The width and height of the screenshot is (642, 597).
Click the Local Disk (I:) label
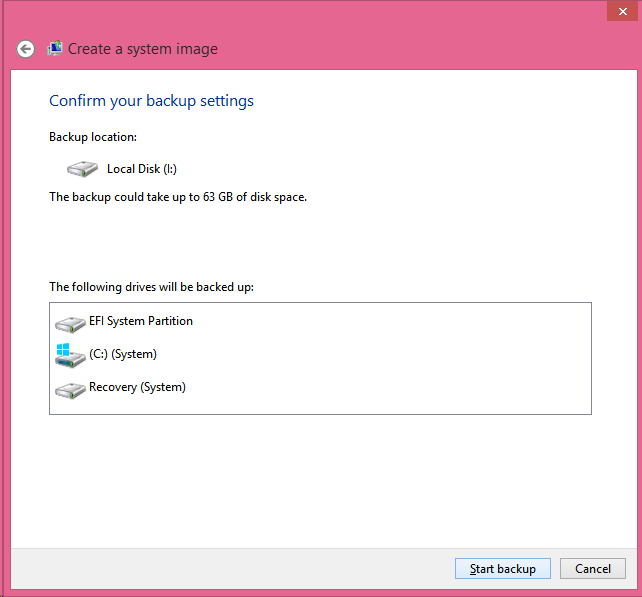(142, 169)
